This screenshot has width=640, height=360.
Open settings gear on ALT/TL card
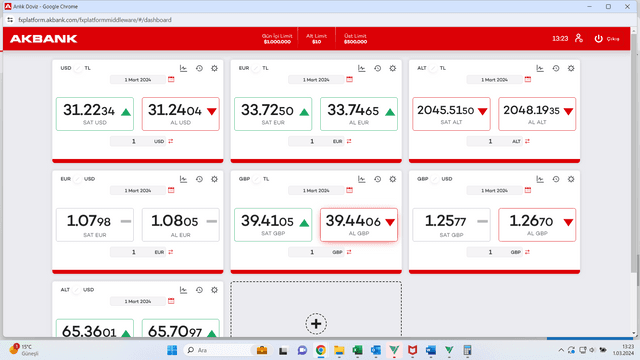coord(571,68)
